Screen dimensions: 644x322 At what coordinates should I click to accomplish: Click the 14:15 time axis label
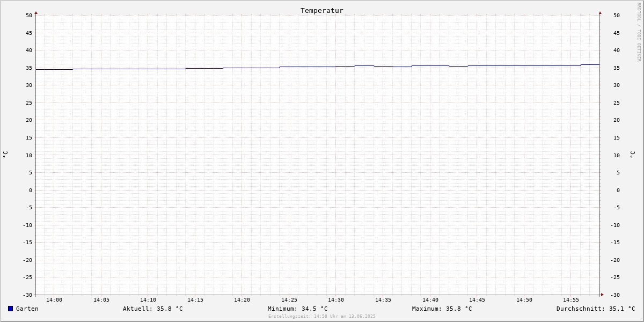pos(195,300)
